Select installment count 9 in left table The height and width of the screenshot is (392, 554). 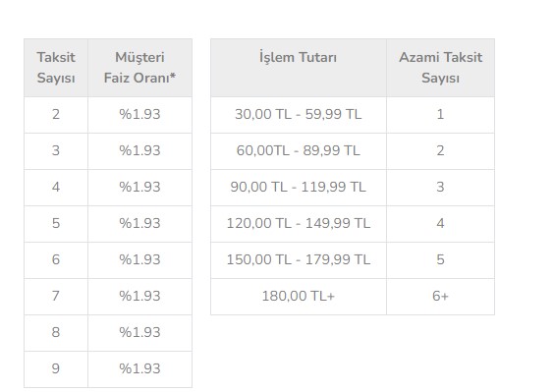click(56, 369)
